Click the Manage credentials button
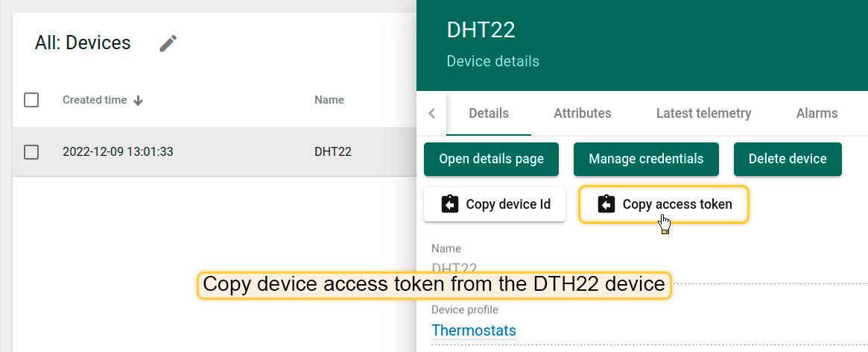This screenshot has width=868, height=352. (646, 159)
